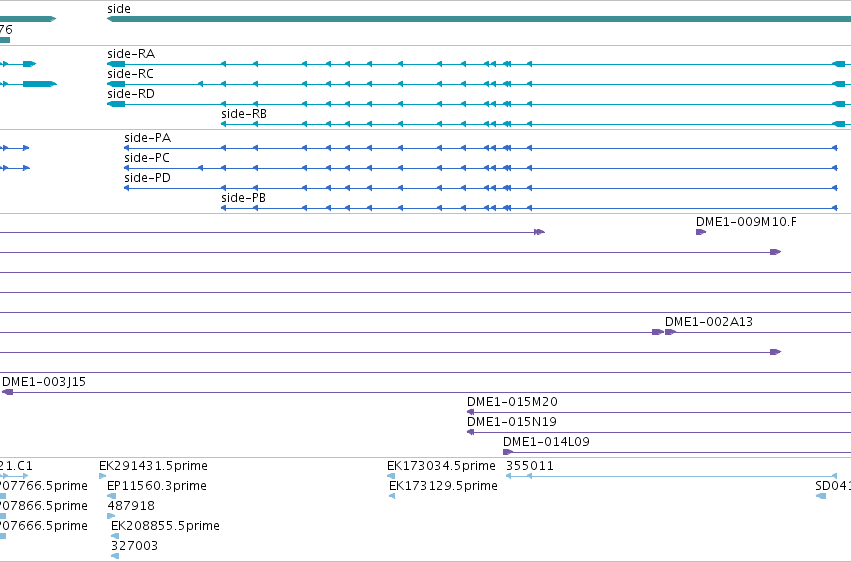Click the DME1-003J15 label
Screen dimensions: 851x562
coord(44,382)
